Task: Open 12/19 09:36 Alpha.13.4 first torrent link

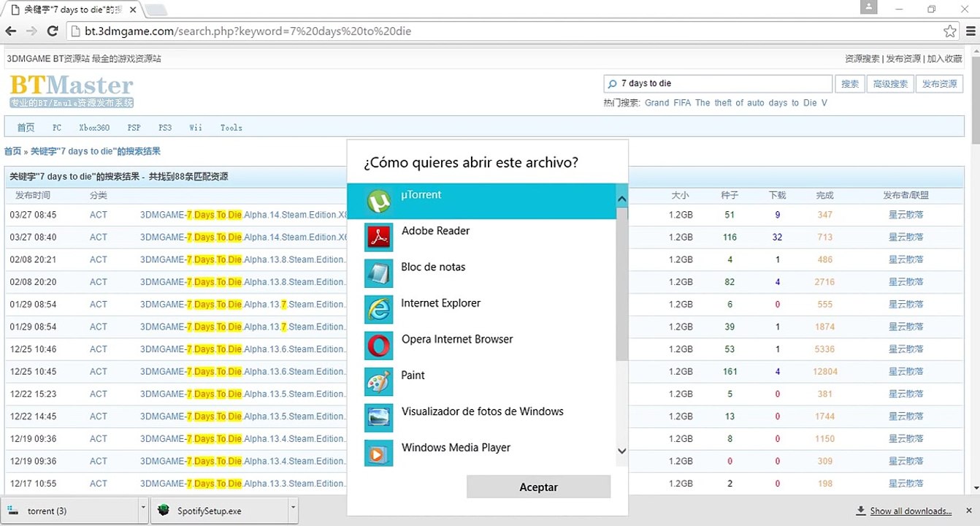Action: click(243, 439)
